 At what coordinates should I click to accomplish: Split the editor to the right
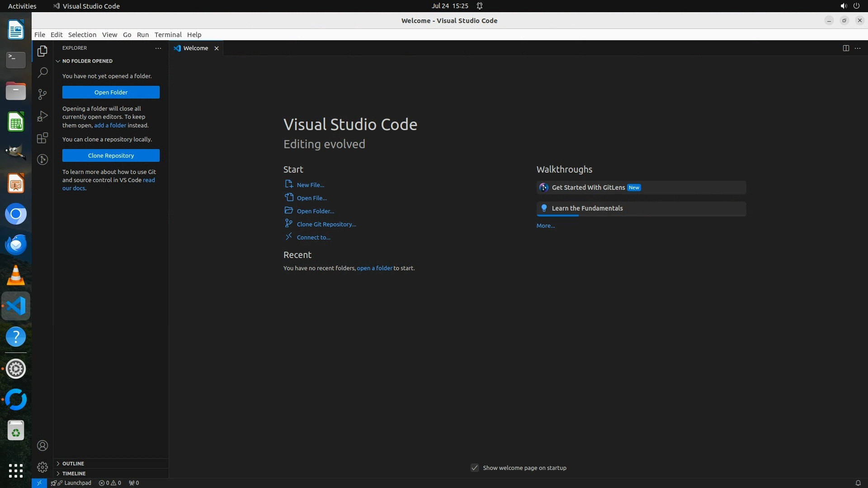tap(845, 48)
